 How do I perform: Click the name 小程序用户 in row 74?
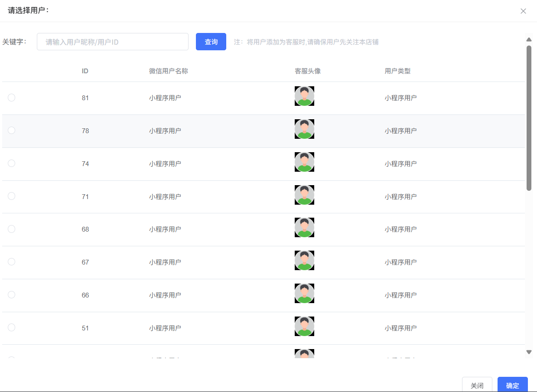(165, 164)
